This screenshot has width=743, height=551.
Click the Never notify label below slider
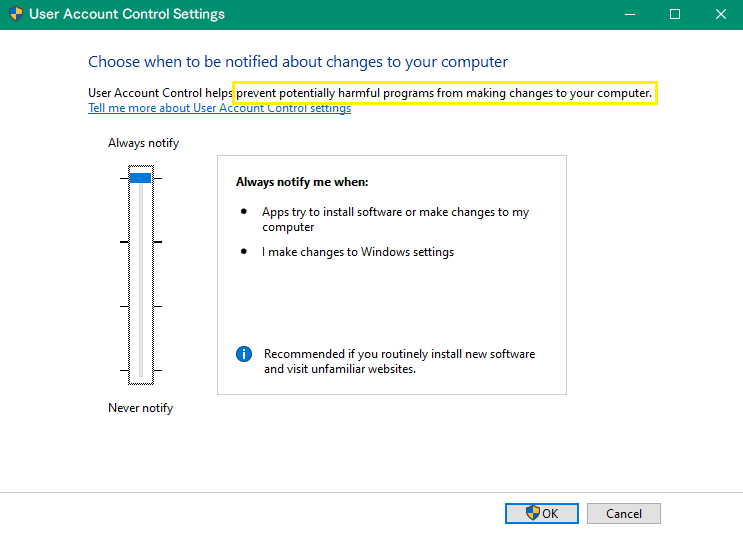tap(141, 408)
